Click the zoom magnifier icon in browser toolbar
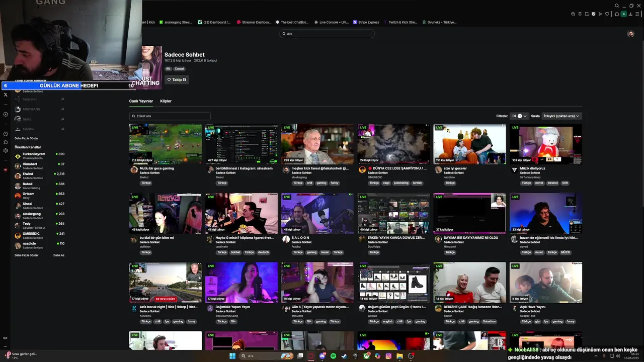Image resolution: width=644 pixels, height=362 pixels. (573, 14)
